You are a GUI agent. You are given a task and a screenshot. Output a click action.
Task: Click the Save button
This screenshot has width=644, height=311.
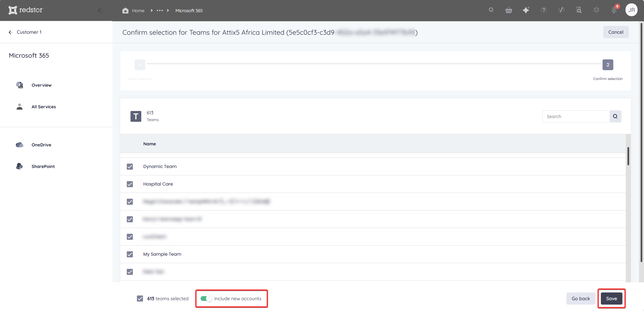point(611,299)
